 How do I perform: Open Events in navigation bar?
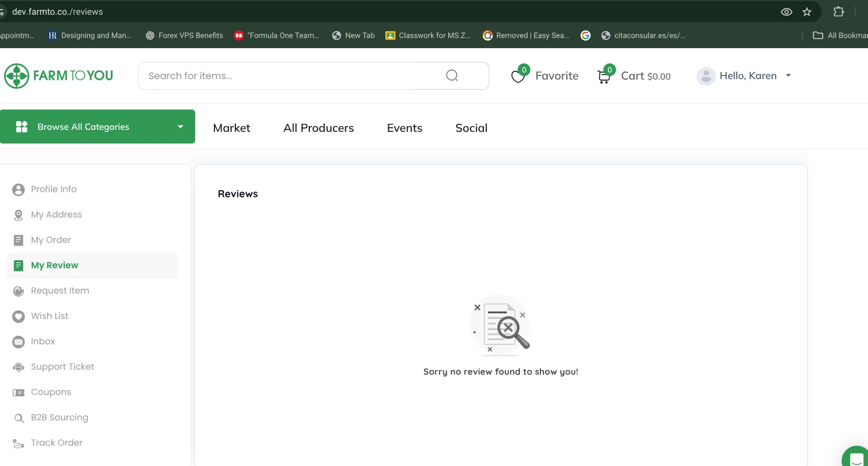(405, 128)
